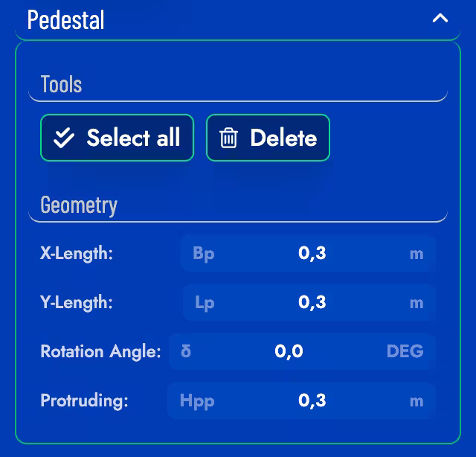The image size is (476, 457).
Task: Click the X-Length label text
Action: coord(77,253)
